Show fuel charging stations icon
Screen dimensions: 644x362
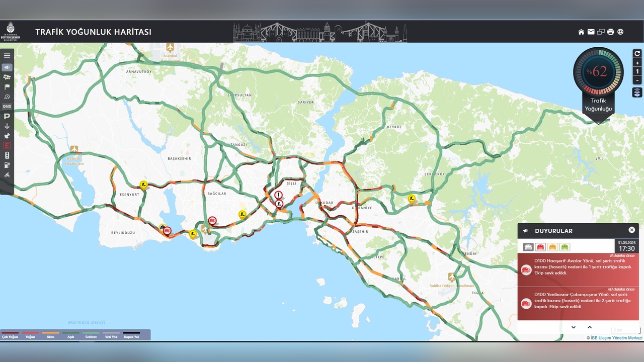pyautogui.click(x=7, y=165)
